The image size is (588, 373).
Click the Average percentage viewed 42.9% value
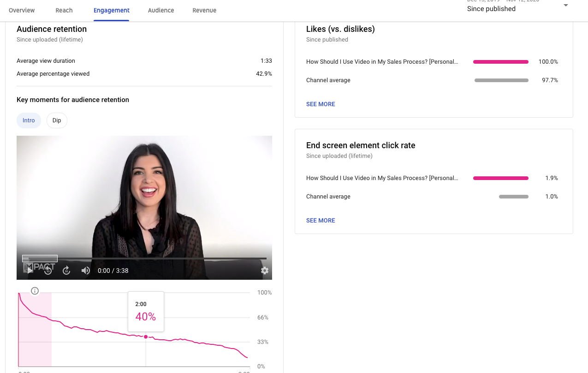(264, 74)
